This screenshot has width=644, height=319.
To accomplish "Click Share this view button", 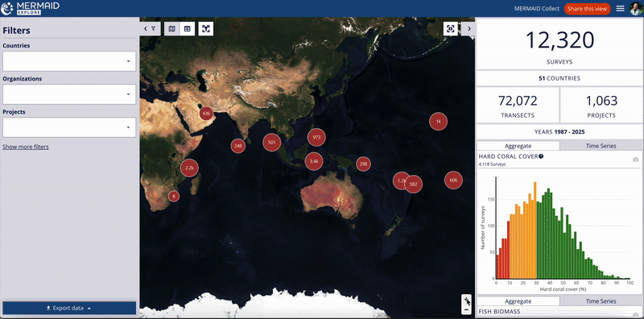I will [587, 9].
